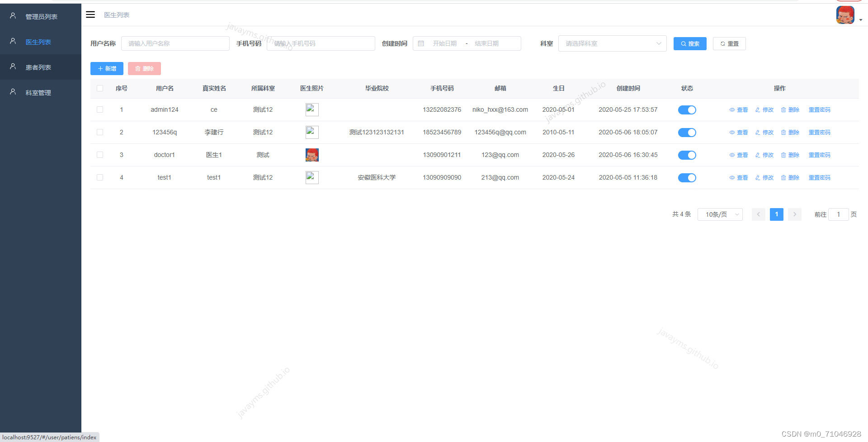Click 重置密码 for test1

coord(819,177)
